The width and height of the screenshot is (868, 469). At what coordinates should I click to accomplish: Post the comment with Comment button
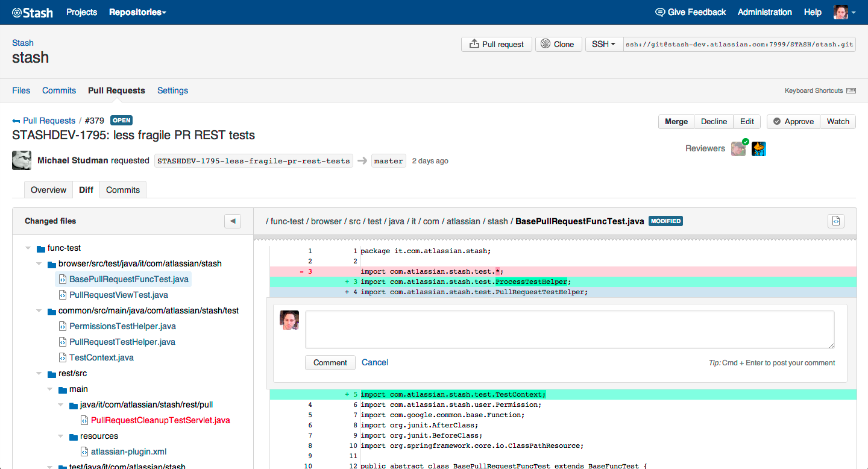point(330,362)
